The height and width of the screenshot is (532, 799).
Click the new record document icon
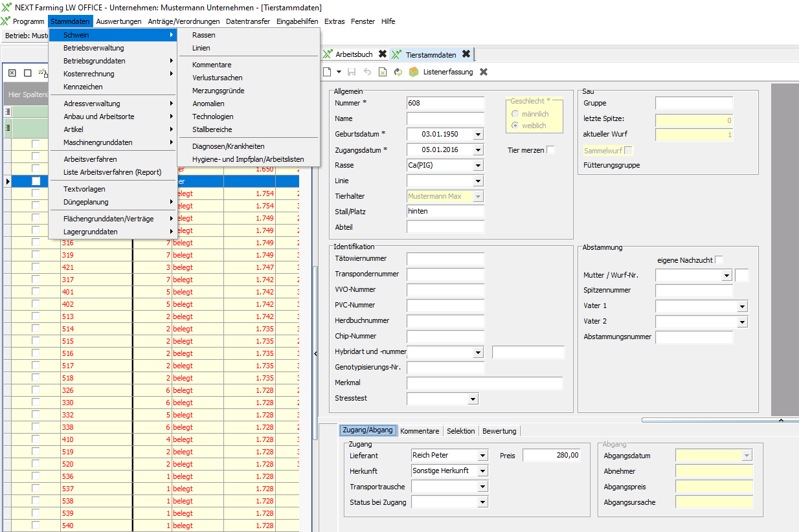click(x=328, y=72)
